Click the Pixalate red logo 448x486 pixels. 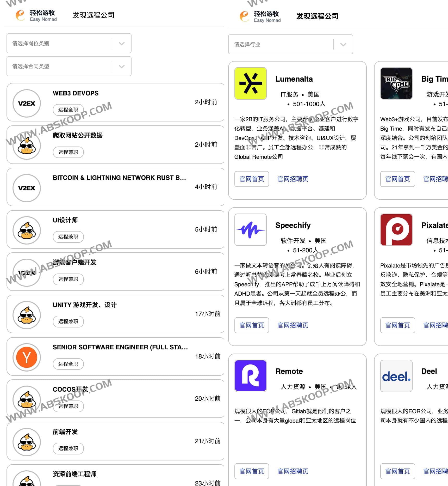(396, 230)
